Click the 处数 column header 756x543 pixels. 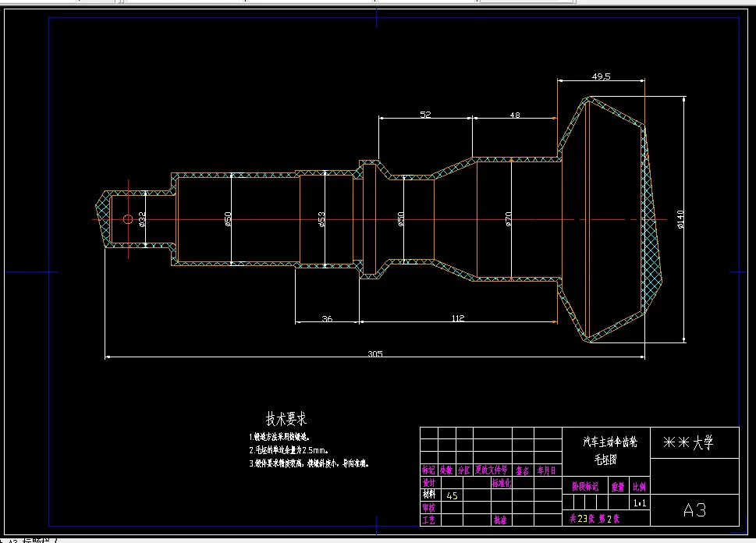coord(446,470)
